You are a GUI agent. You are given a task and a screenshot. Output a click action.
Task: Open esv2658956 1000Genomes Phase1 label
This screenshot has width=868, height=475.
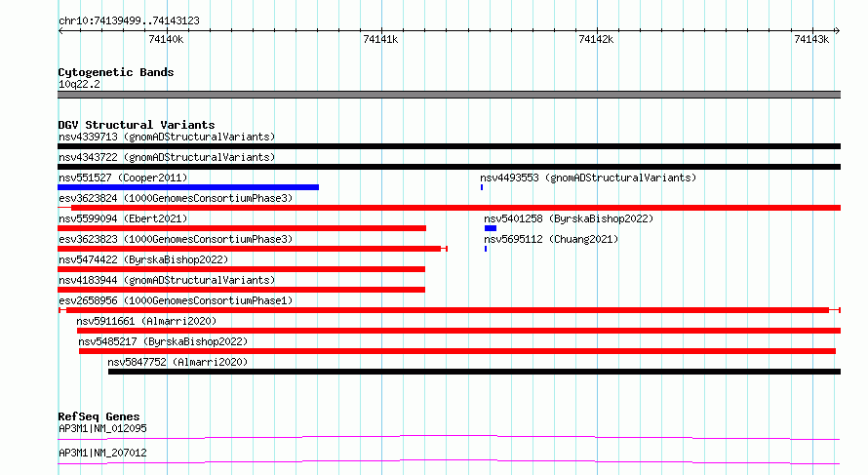coord(176,300)
